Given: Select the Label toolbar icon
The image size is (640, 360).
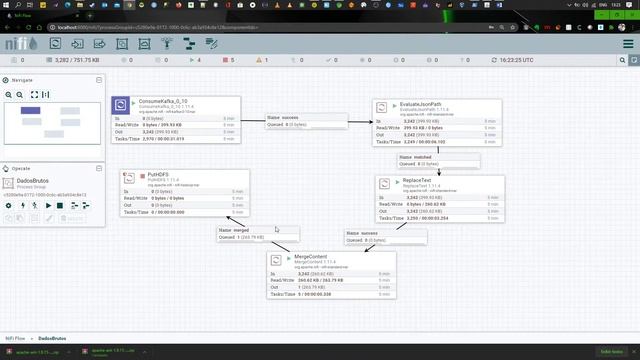Looking at the screenshot, I should tap(211, 43).
